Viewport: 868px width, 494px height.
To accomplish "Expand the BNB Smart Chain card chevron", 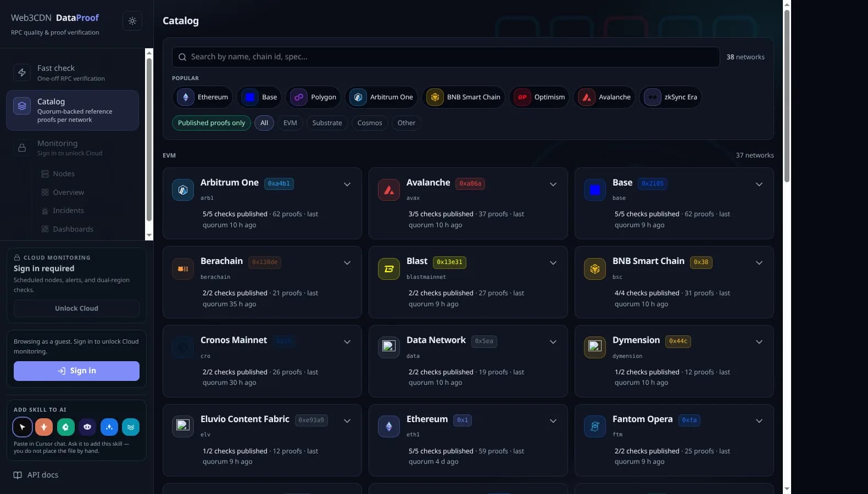I will pyautogui.click(x=759, y=263).
